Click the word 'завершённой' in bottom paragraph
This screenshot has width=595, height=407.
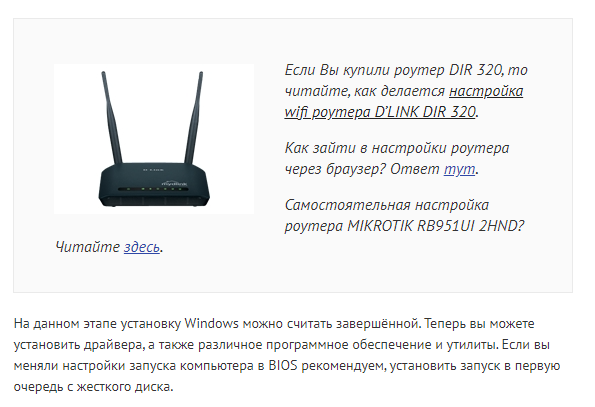point(378,324)
